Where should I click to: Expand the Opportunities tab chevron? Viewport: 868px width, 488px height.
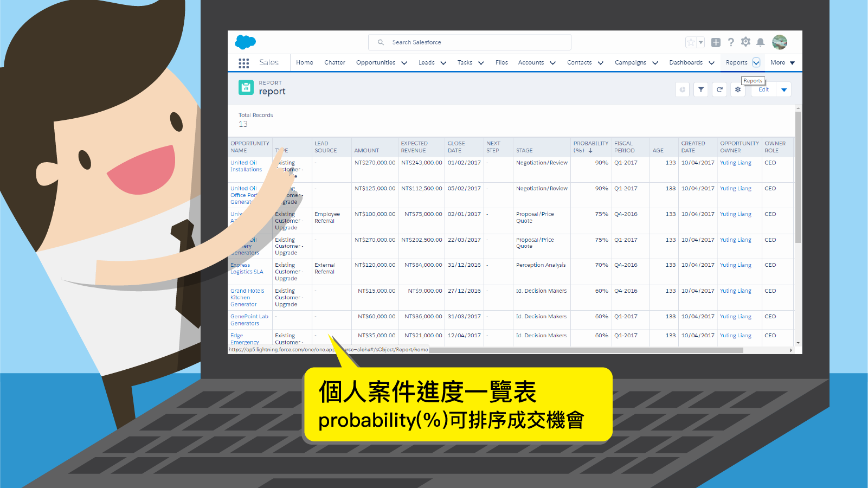[x=404, y=63]
